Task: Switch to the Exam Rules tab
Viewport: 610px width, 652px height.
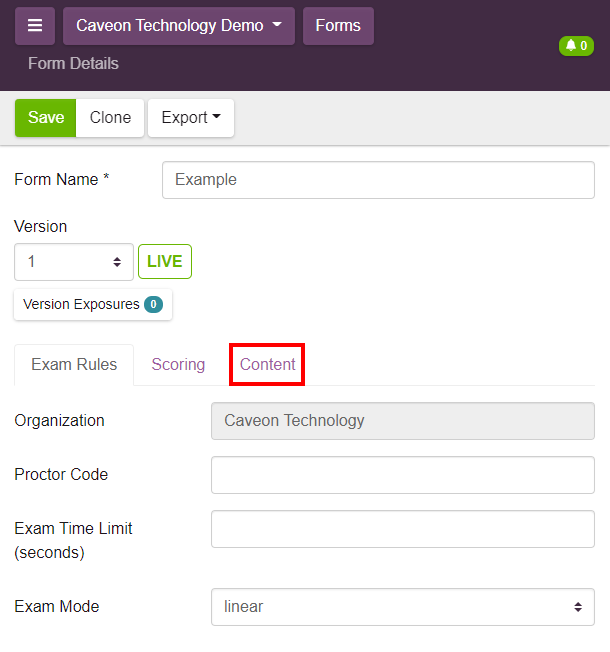Action: (x=74, y=365)
